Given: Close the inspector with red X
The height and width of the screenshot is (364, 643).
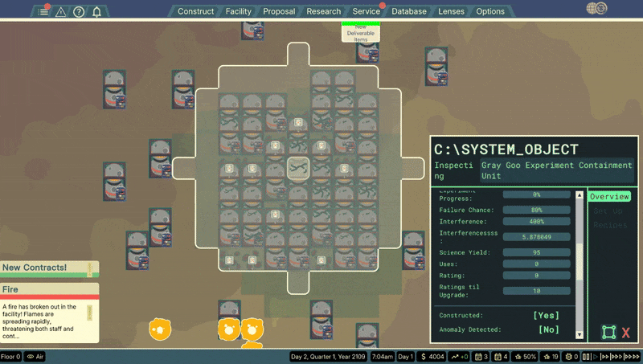Looking at the screenshot, I should tap(626, 333).
